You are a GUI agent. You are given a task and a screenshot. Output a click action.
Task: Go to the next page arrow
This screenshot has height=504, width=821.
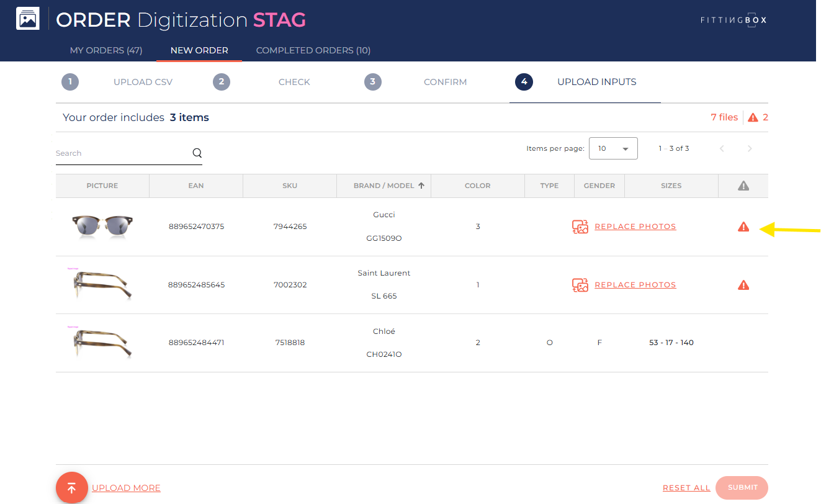coord(750,148)
